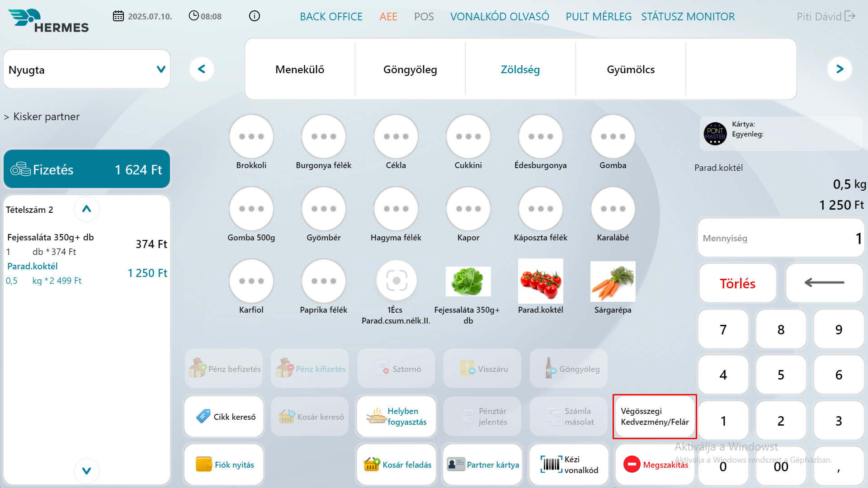Screen dimensions: 868x488
Task: Pick the Cukkini product button
Action: point(468,136)
